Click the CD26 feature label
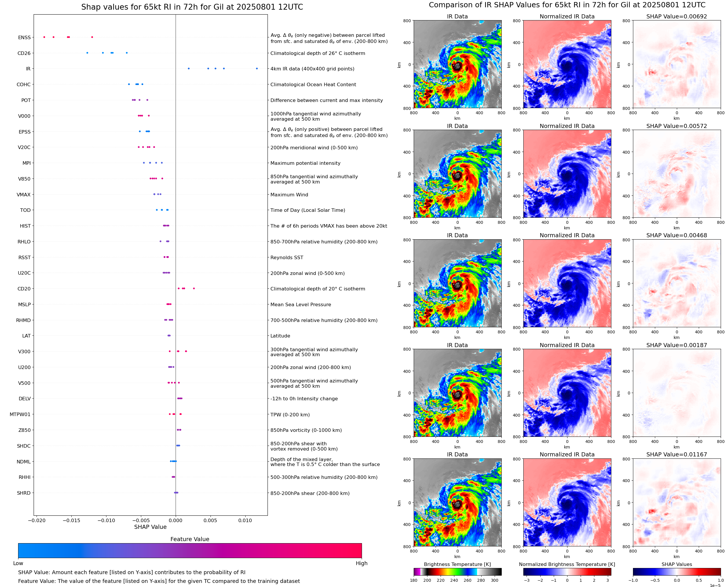728x587 pixels. point(24,53)
